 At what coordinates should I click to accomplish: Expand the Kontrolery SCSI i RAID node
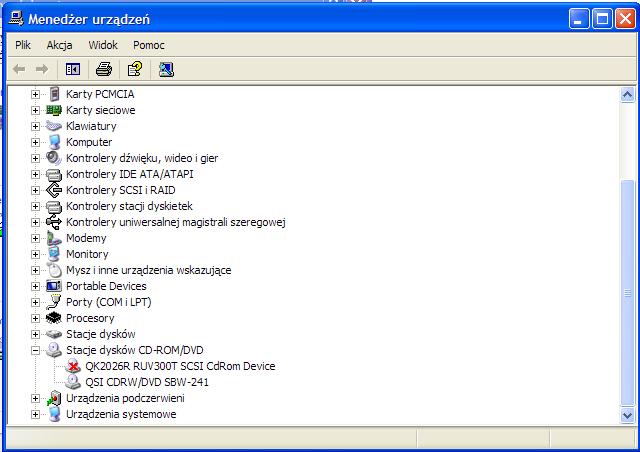click(x=36, y=190)
